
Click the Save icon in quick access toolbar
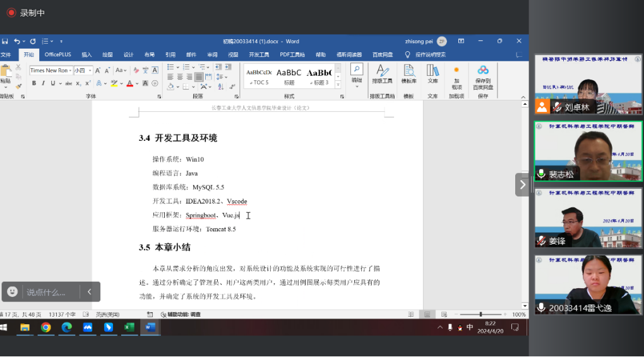tap(5, 41)
